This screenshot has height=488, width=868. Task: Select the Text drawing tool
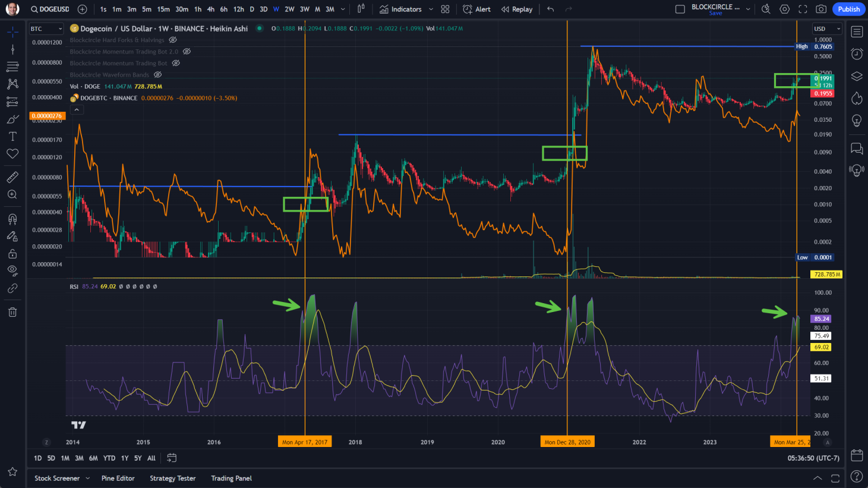point(12,136)
